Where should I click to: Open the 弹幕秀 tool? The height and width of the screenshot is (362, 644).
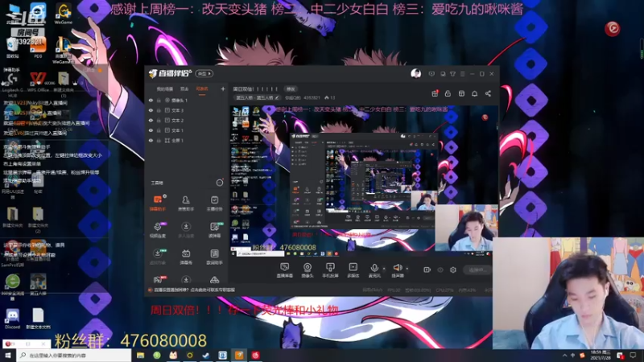(186, 257)
